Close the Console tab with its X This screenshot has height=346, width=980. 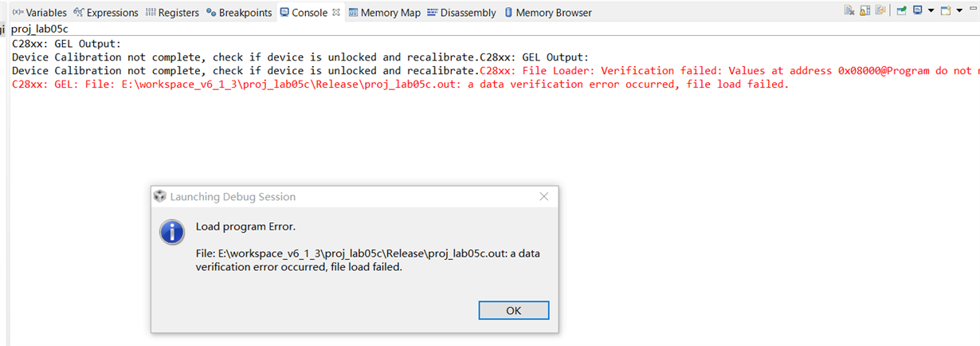coord(336,13)
